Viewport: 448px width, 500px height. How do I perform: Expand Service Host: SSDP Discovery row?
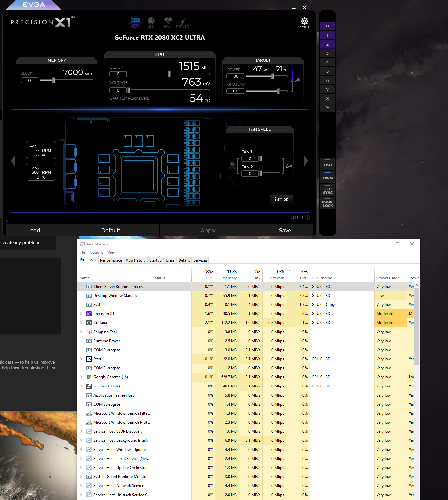tap(81, 431)
